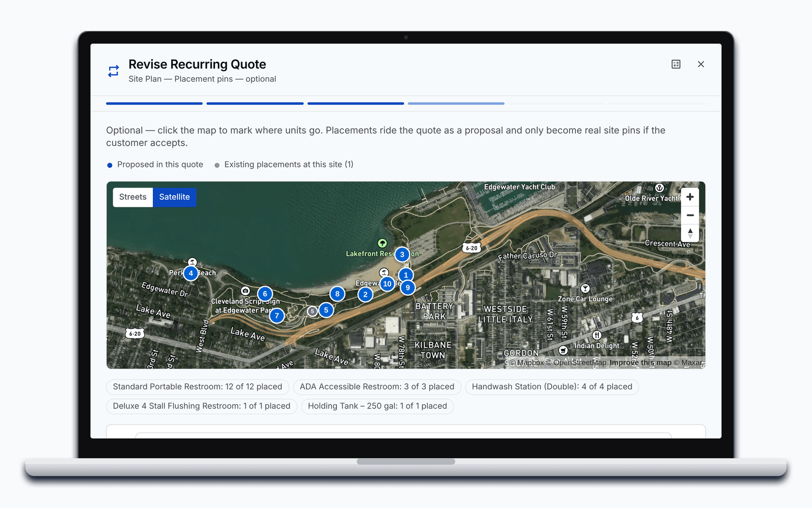Click the BATTERY PARK map label
The height and width of the screenshot is (508, 812).
pyautogui.click(x=434, y=311)
